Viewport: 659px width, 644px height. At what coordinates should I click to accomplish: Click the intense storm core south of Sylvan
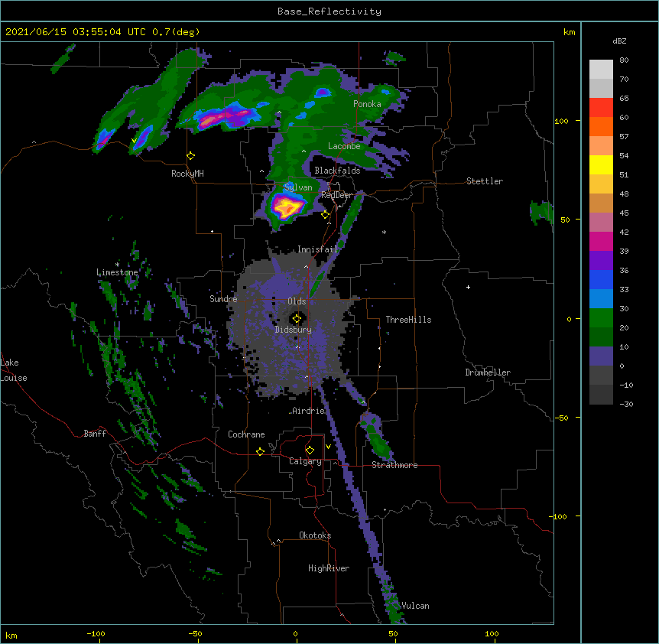tap(287, 207)
